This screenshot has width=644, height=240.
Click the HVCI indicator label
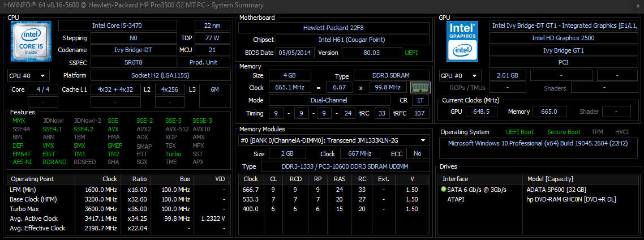[622, 132]
